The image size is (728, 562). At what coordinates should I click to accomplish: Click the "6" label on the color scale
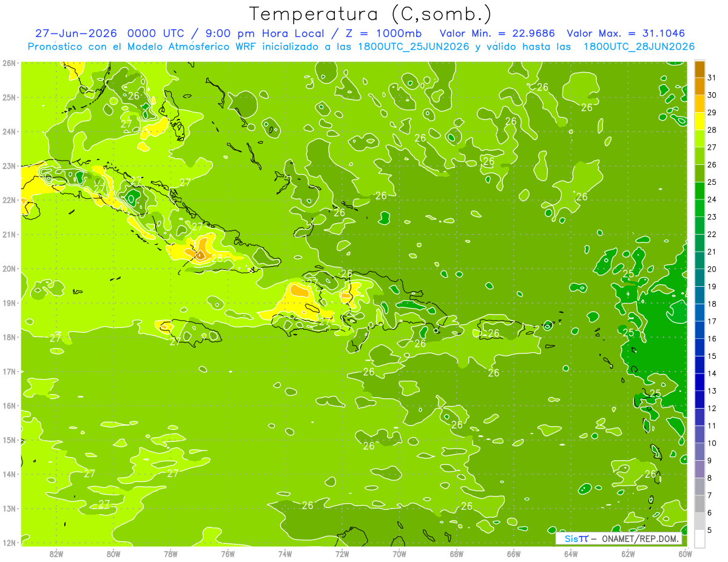click(x=710, y=513)
